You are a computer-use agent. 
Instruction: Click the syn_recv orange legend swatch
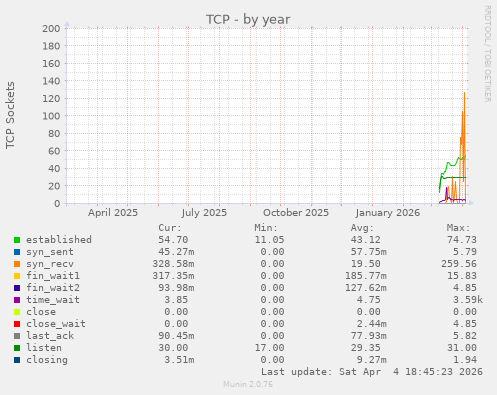(x=17, y=264)
